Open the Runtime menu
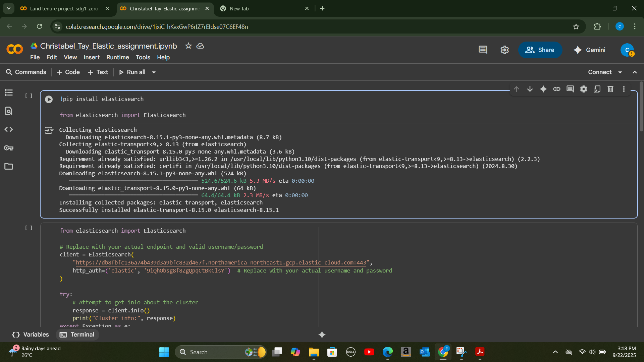The image size is (644, 362). [117, 57]
